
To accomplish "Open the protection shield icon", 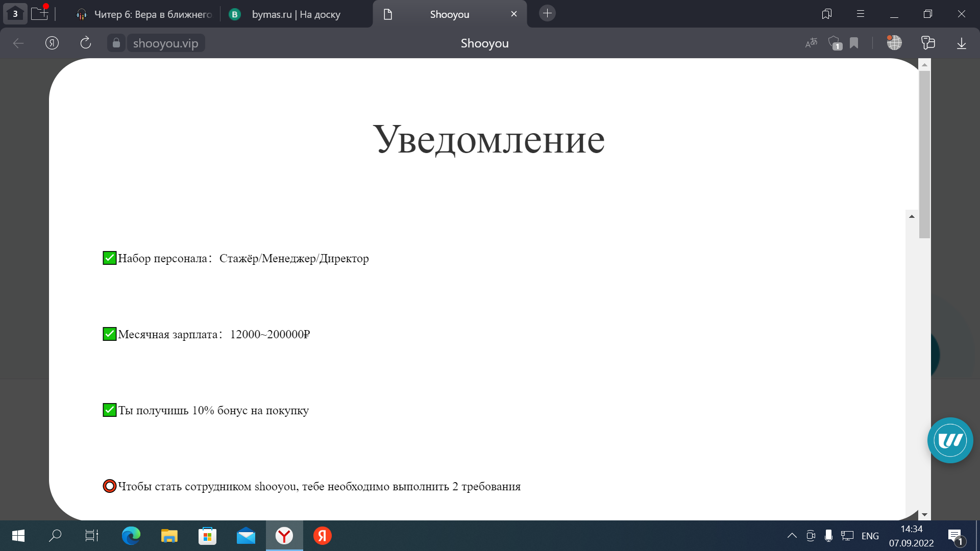I will pyautogui.click(x=834, y=43).
